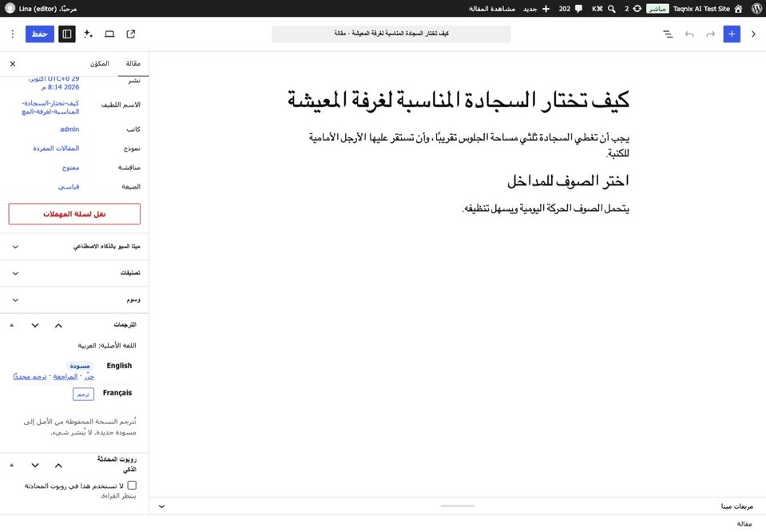Move the روبوت المحادثة الذكي panel up
Image resolution: width=766 pixels, height=532 pixels.
[58, 466]
